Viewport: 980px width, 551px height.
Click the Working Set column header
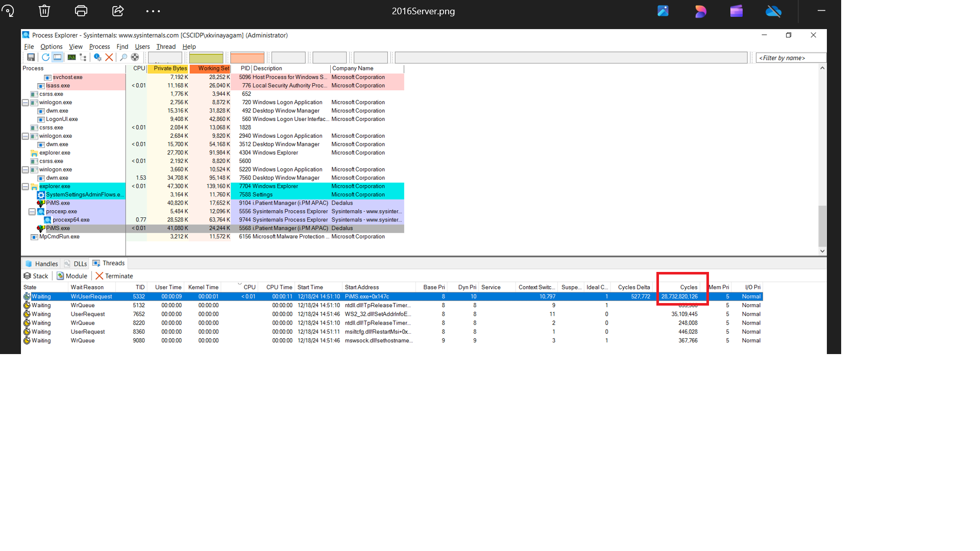click(210, 68)
